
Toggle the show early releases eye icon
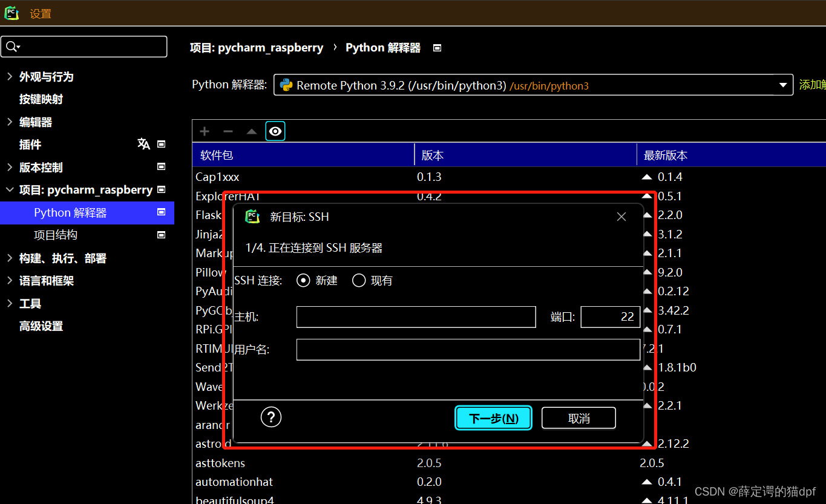(275, 131)
